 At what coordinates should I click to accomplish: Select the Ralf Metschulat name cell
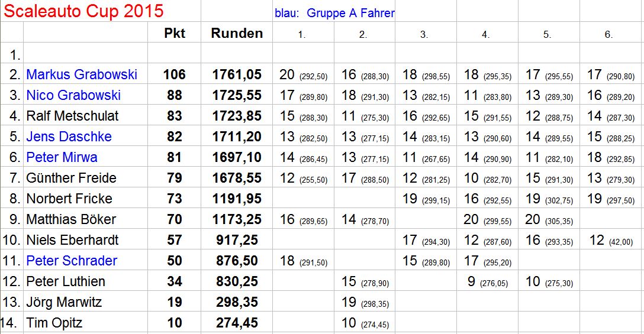coord(72,116)
